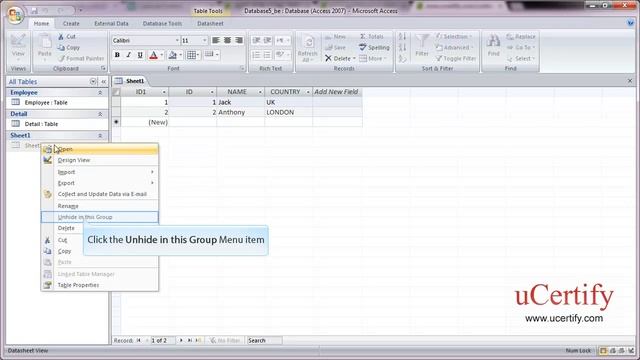
Task: Sort descending
Action: click(402, 47)
